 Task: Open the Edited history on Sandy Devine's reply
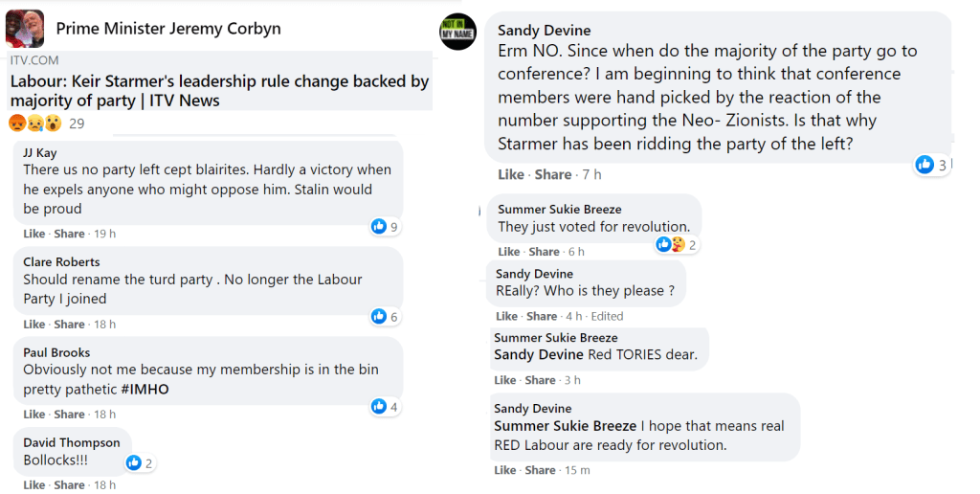point(607,316)
